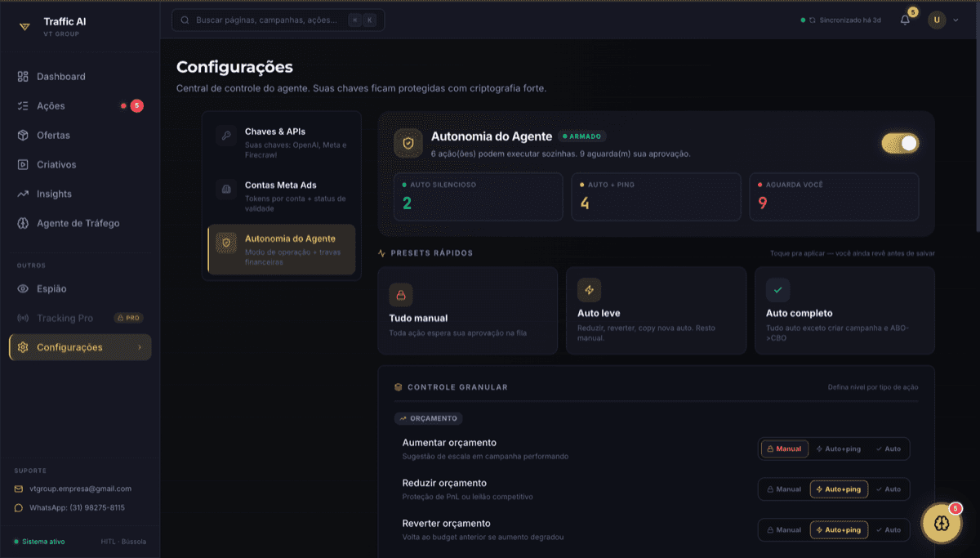The image size is (980, 558).
Task: Set Aumentar orçamento to Auto+ping
Action: (839, 449)
